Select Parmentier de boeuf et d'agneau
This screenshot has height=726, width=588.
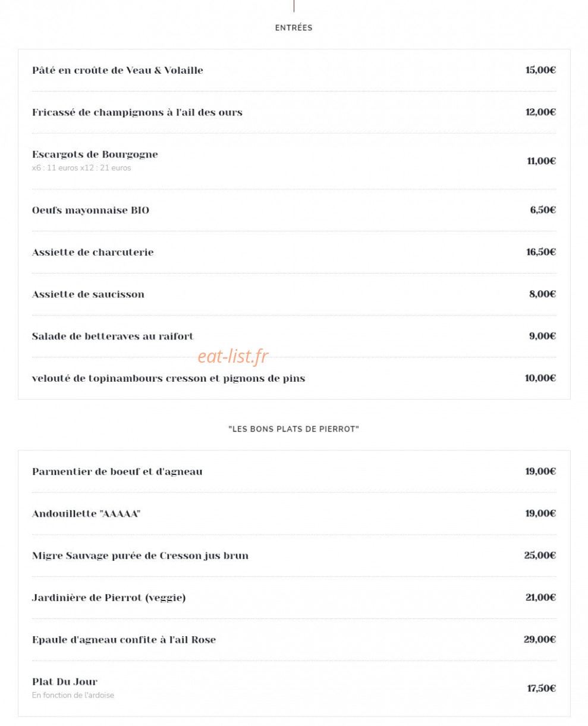pyautogui.click(x=117, y=472)
